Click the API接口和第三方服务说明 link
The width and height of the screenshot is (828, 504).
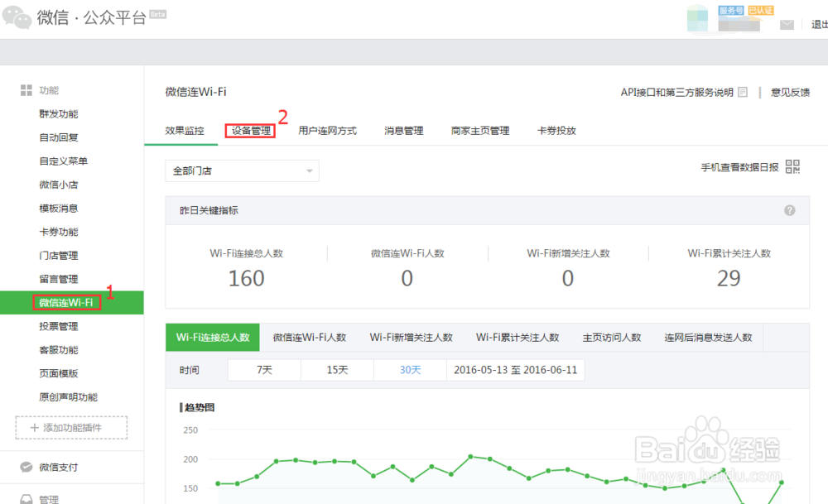click(x=677, y=93)
